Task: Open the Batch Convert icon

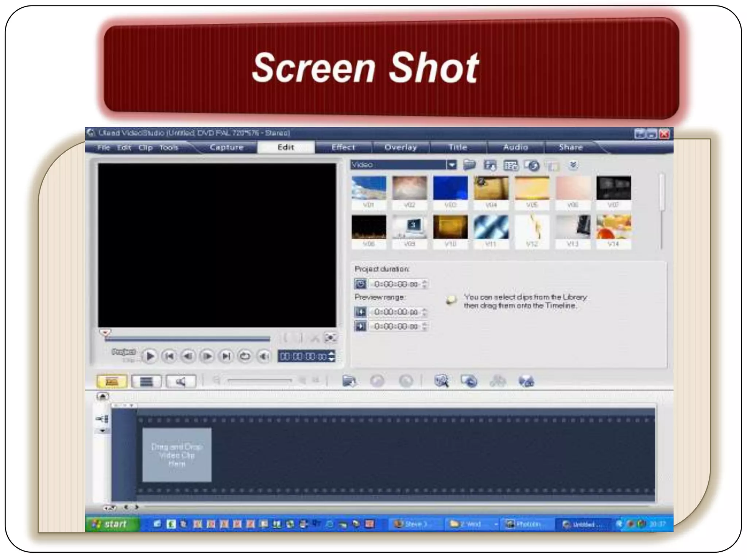Action: pyautogui.click(x=469, y=381)
